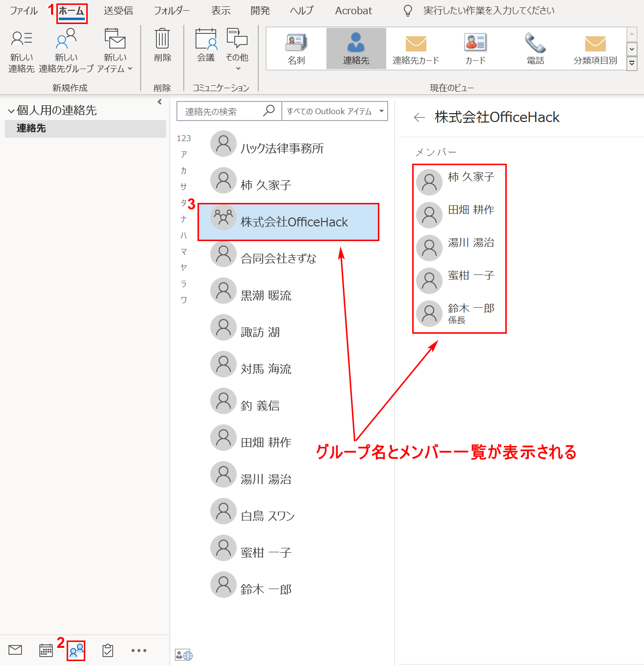Open Calendar from the navigation bar
This screenshot has width=644, height=665.
tap(46, 650)
